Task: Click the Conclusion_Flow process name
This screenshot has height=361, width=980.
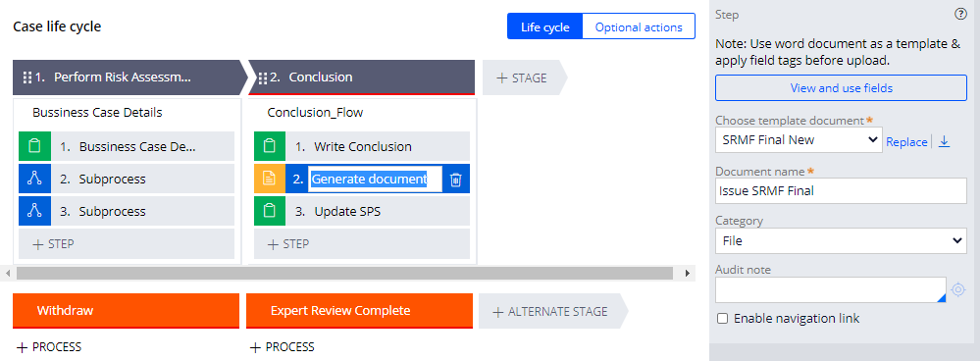Action: (x=315, y=113)
